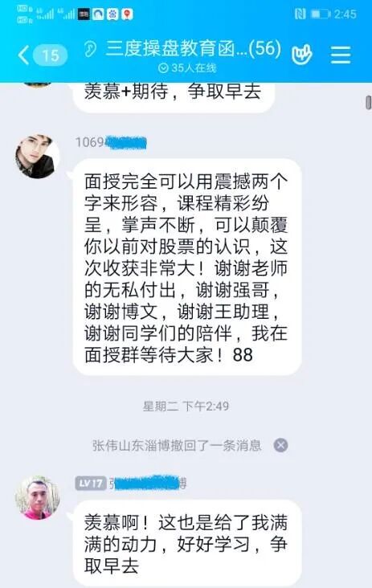372x588 pixels.
Task: Select the 面授完全可以用震撼 message bubble
Action: (x=187, y=267)
